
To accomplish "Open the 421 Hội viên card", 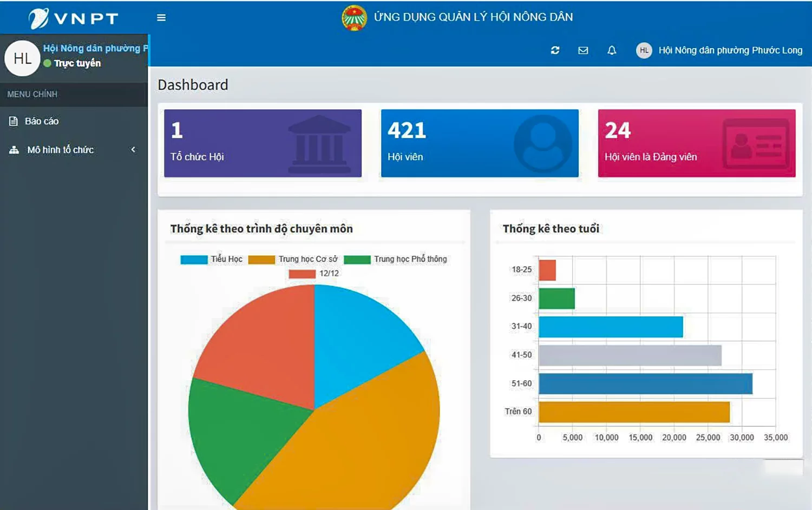I will (480, 143).
